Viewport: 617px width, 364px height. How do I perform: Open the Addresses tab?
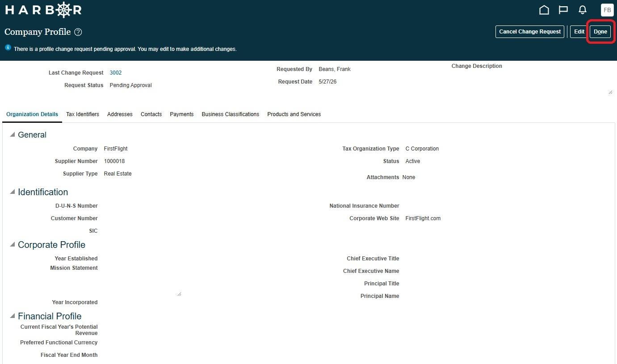tap(120, 114)
